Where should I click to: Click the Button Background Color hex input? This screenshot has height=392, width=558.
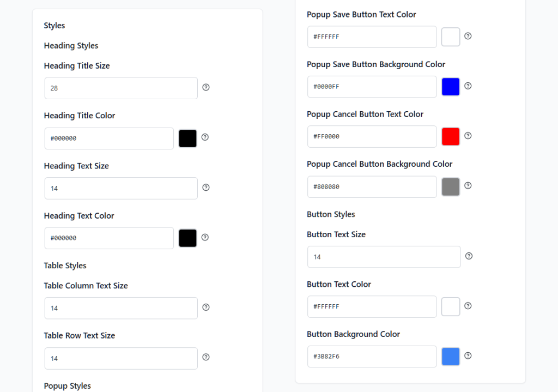tap(372, 356)
